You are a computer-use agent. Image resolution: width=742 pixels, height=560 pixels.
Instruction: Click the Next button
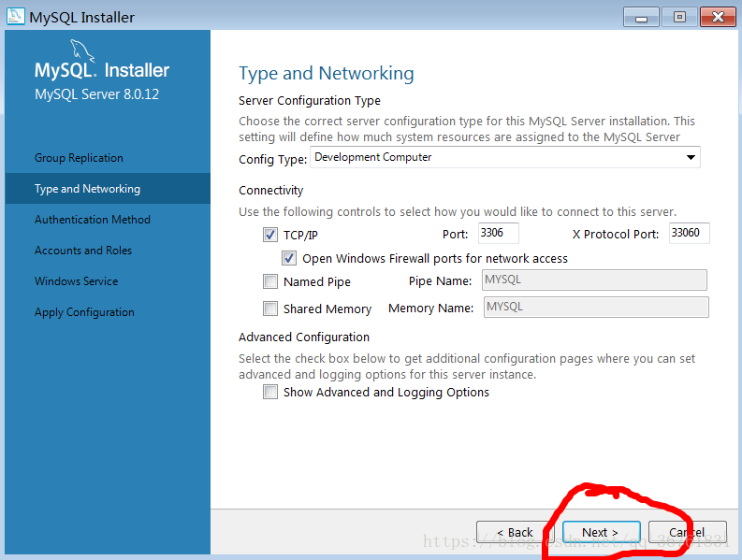coord(601,533)
